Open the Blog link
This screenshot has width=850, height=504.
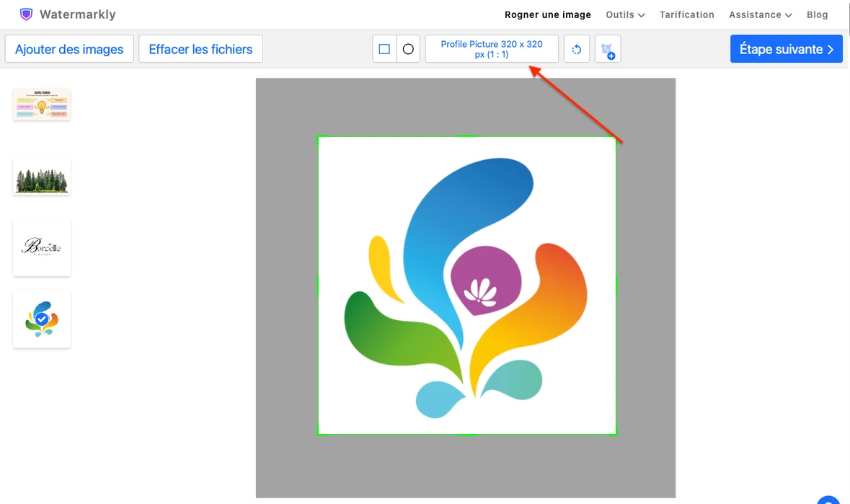click(x=817, y=14)
